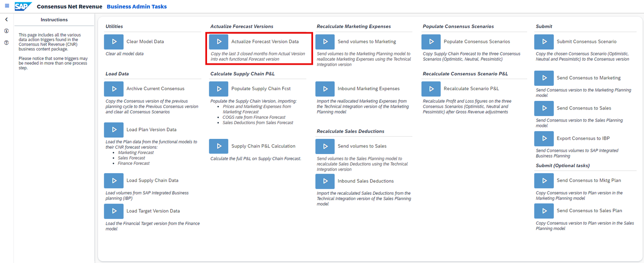
Task: Run Supply Chain P&L Calculation trigger
Action: [x=219, y=146]
